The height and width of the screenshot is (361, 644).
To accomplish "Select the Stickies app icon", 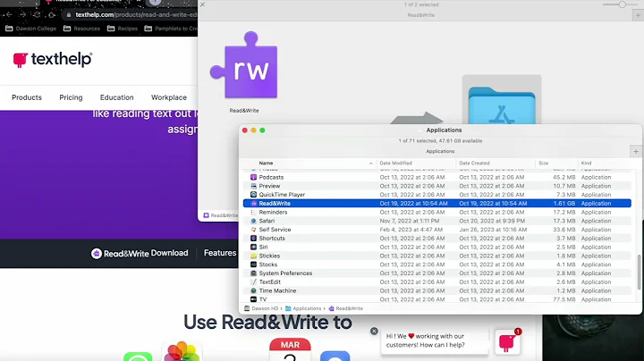I will coord(253,256).
